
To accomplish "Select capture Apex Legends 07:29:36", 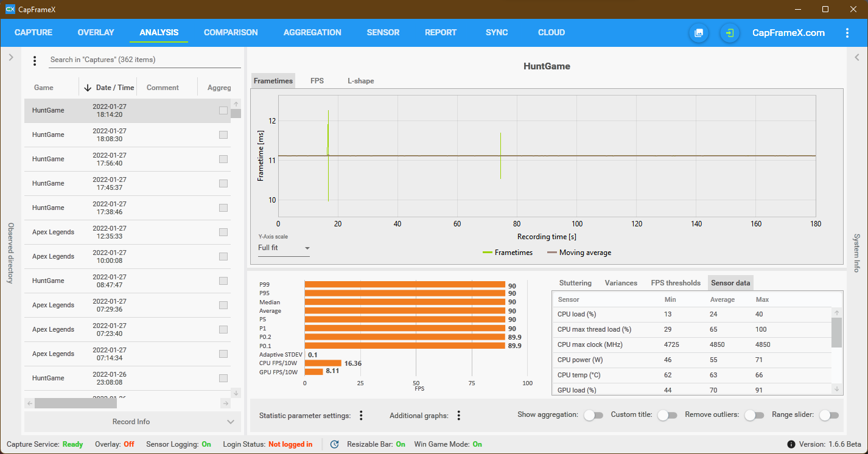I will point(128,306).
